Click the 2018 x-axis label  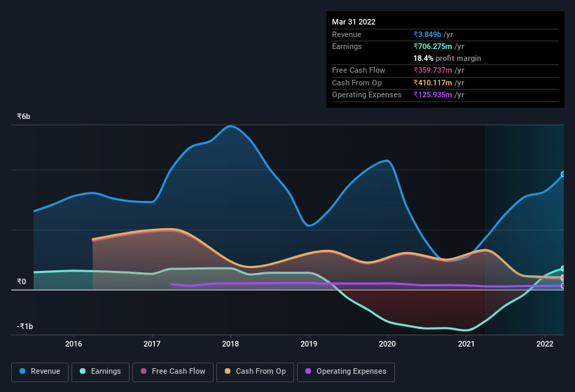tap(230, 344)
